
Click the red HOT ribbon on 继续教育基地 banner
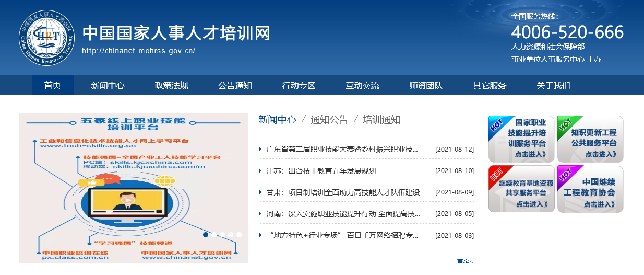(x=496, y=175)
